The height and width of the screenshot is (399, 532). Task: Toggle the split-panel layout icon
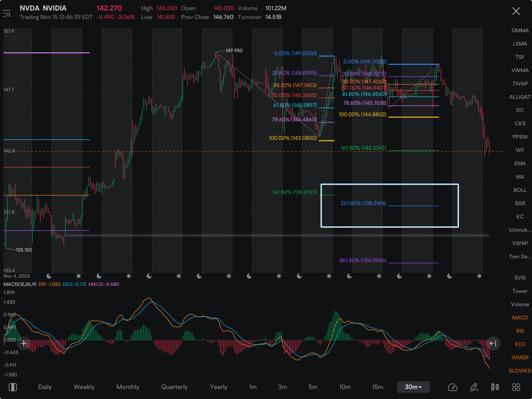(13, 387)
